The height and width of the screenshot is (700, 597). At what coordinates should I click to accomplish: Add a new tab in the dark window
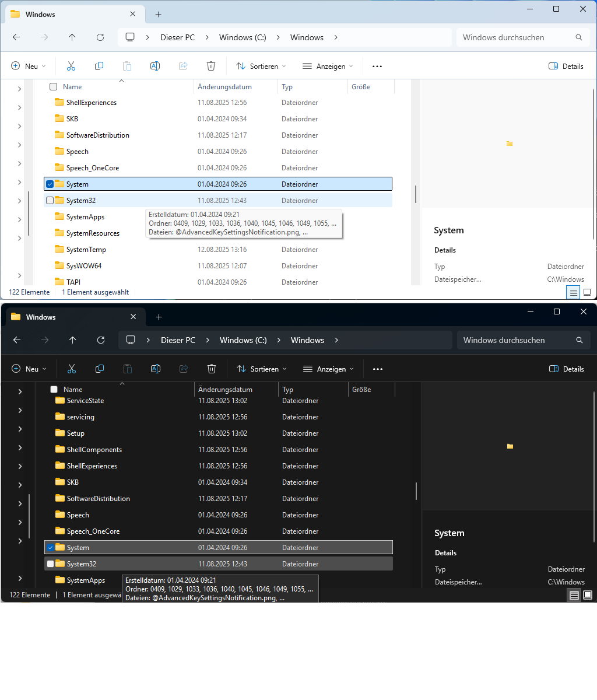click(159, 317)
